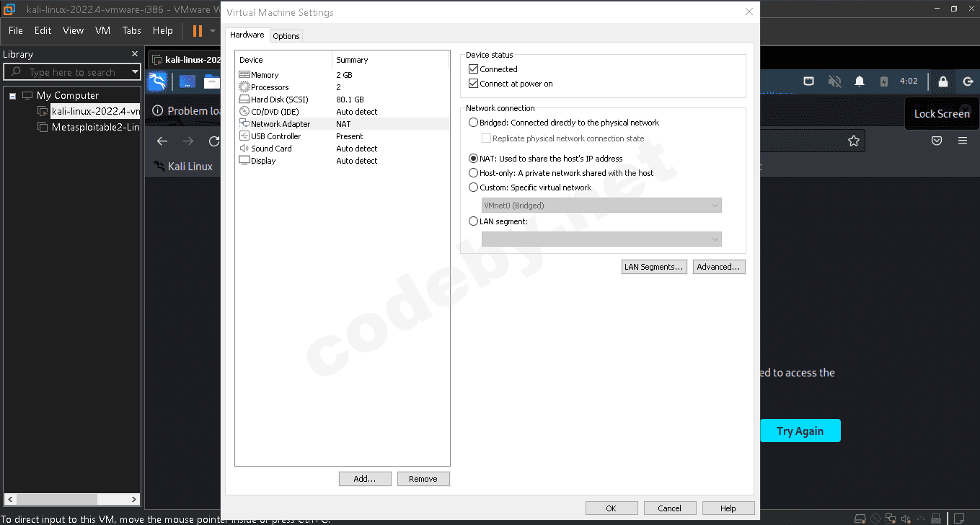Switch to the Hardware tab

pos(247,35)
